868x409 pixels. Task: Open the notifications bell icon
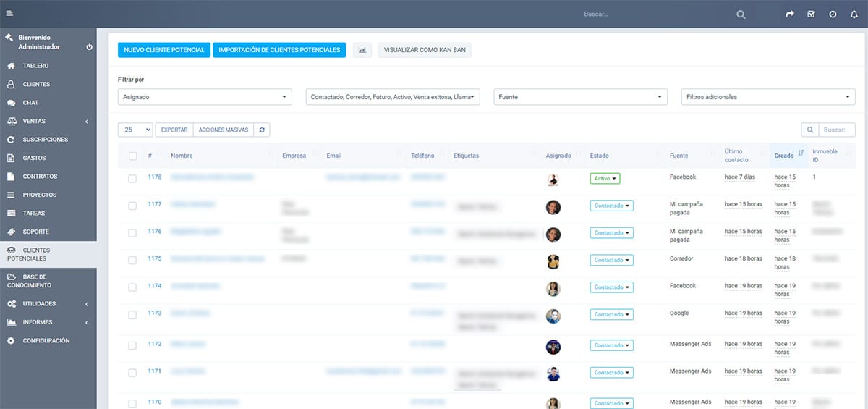[854, 14]
